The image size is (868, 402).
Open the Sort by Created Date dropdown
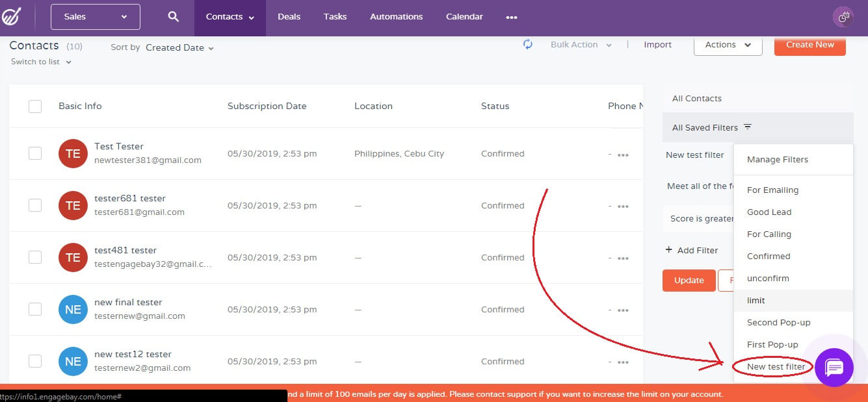[179, 47]
